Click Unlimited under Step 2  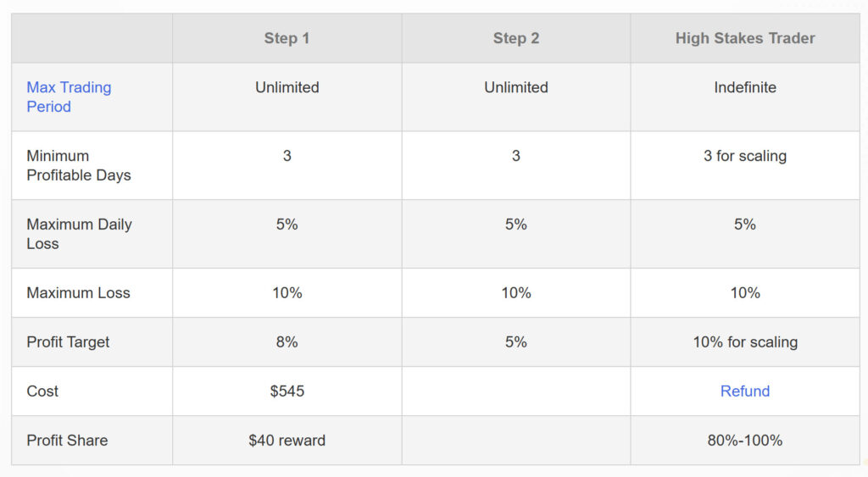point(516,87)
